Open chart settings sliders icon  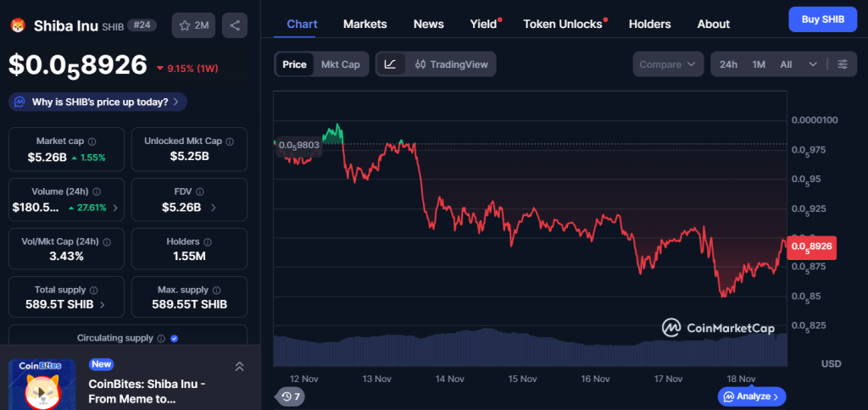pos(842,64)
